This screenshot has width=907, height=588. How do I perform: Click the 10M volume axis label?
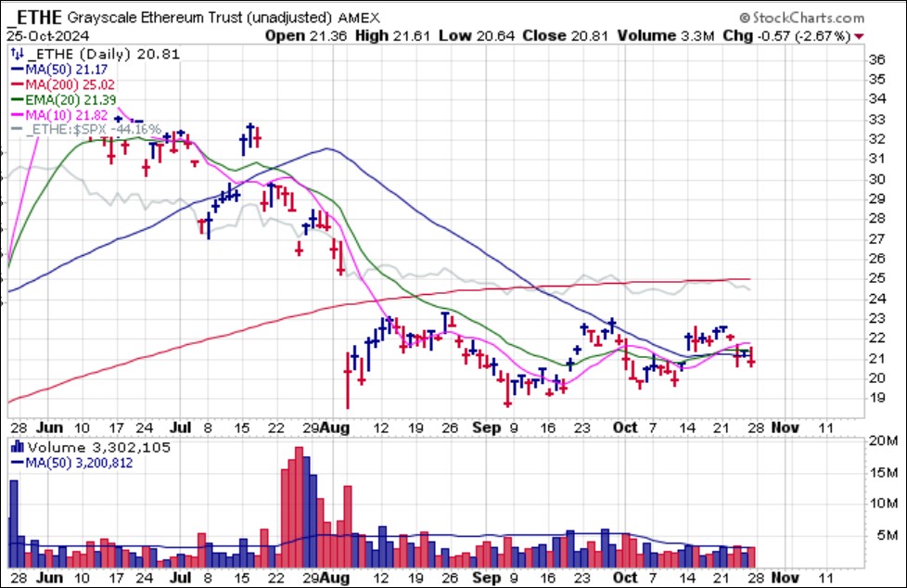(x=883, y=504)
